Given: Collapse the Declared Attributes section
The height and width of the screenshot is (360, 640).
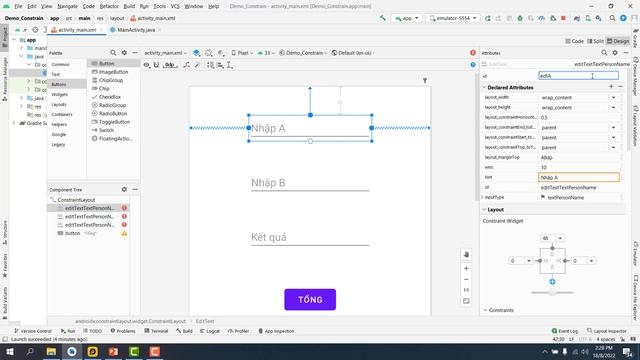Looking at the screenshot, I should coord(484,87).
